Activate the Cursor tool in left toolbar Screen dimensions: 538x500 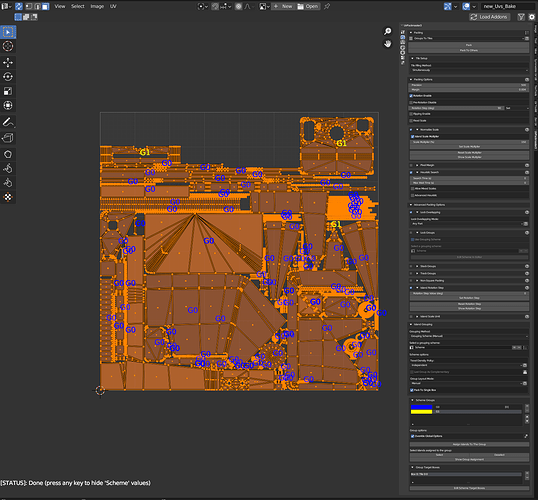pos(8,46)
